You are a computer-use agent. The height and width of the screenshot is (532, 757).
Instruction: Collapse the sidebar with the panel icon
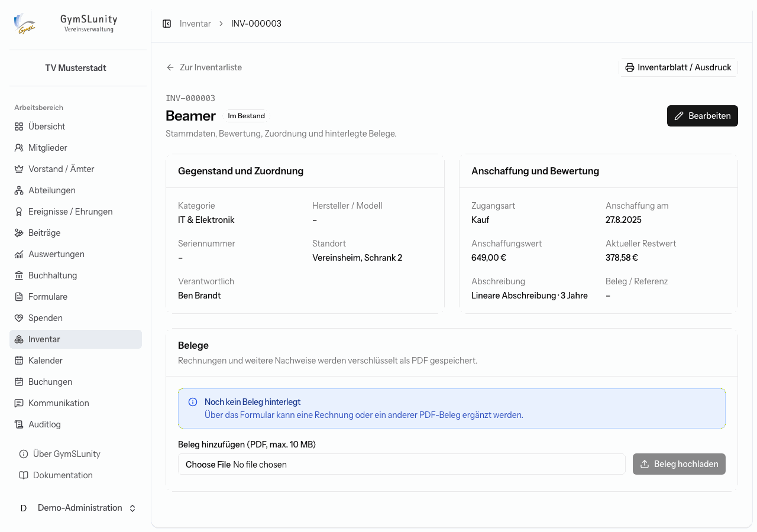167,24
